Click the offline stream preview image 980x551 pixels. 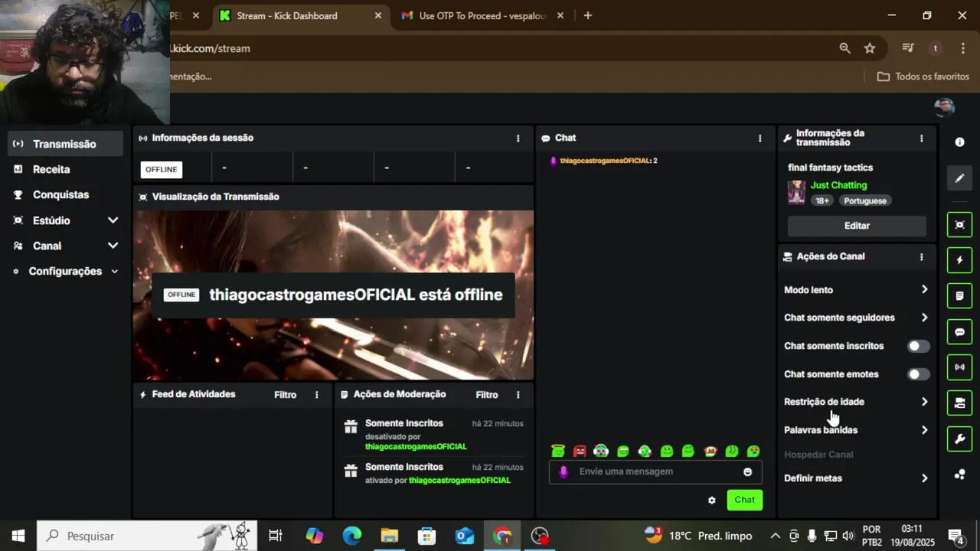[333, 295]
